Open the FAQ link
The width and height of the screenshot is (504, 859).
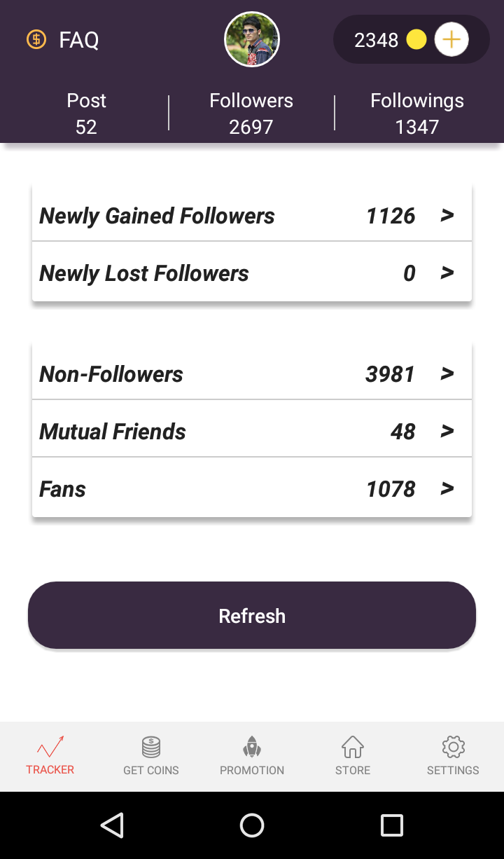tap(79, 40)
